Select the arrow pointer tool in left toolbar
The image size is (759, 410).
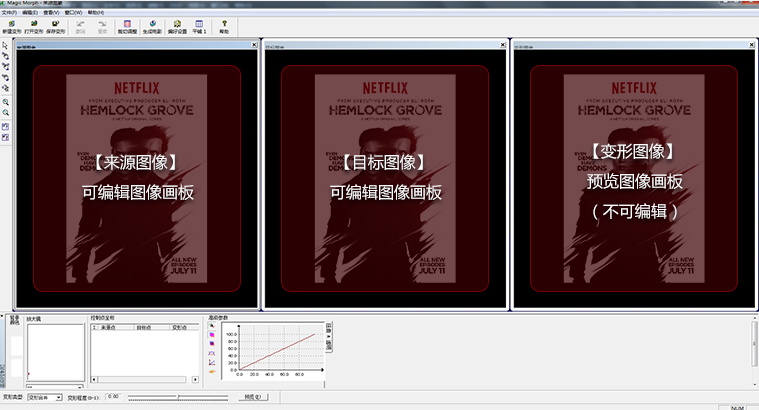[5, 45]
